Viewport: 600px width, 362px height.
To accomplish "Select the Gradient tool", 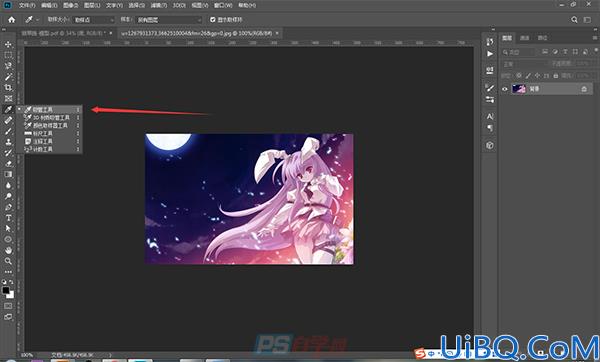I will coord(8,174).
